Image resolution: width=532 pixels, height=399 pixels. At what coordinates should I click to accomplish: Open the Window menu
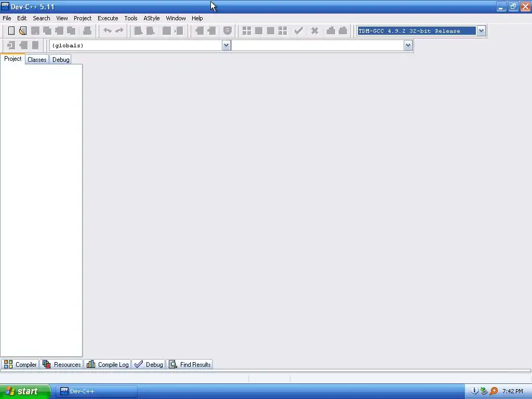coord(176,18)
